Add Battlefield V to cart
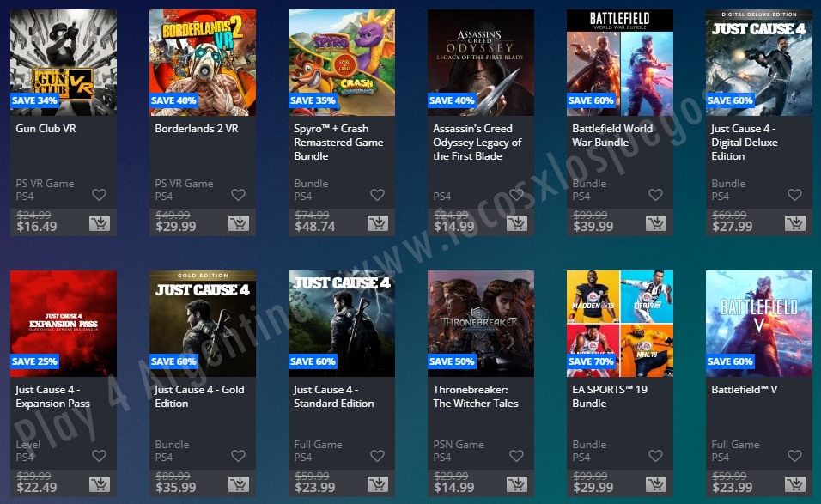 (x=795, y=484)
